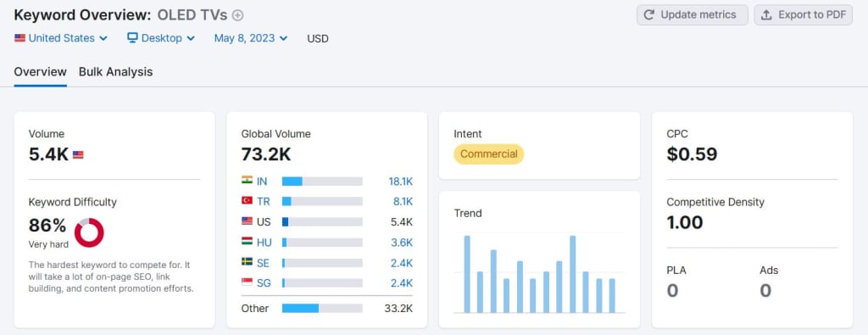Click the Update metrics button

pyautogui.click(x=692, y=15)
